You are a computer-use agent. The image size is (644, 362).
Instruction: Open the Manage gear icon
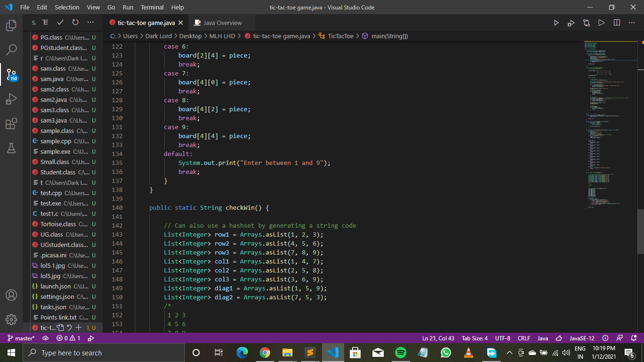(11, 320)
